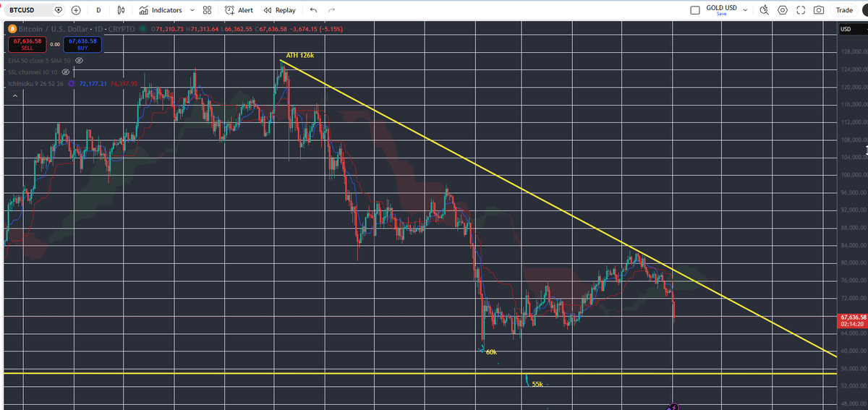Click the green market status dot
Screen dimensions: 868x410
[x=142, y=29]
